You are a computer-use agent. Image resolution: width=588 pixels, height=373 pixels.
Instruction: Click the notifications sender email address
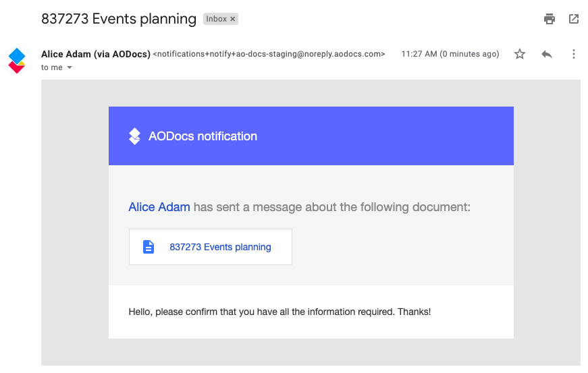269,54
